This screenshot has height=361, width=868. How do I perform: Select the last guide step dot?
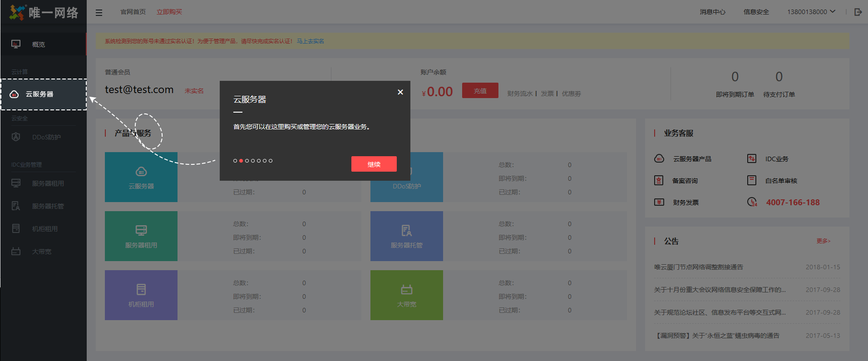[271, 161]
